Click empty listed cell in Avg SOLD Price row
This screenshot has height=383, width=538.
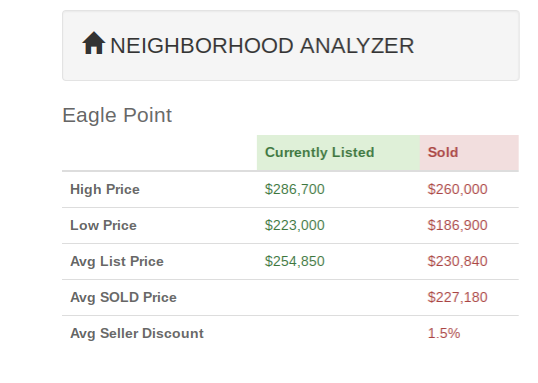338,298
